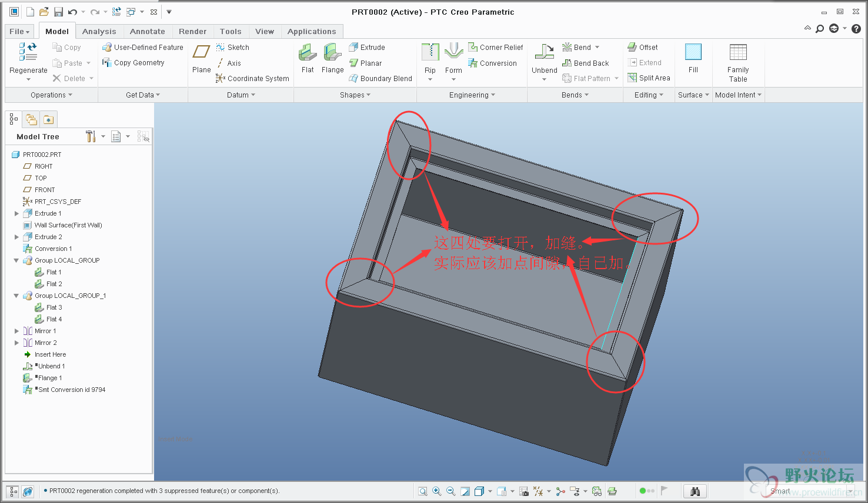Collapse Group LOCAL_GROUP_1 node
The width and height of the screenshot is (868, 503).
coord(16,296)
